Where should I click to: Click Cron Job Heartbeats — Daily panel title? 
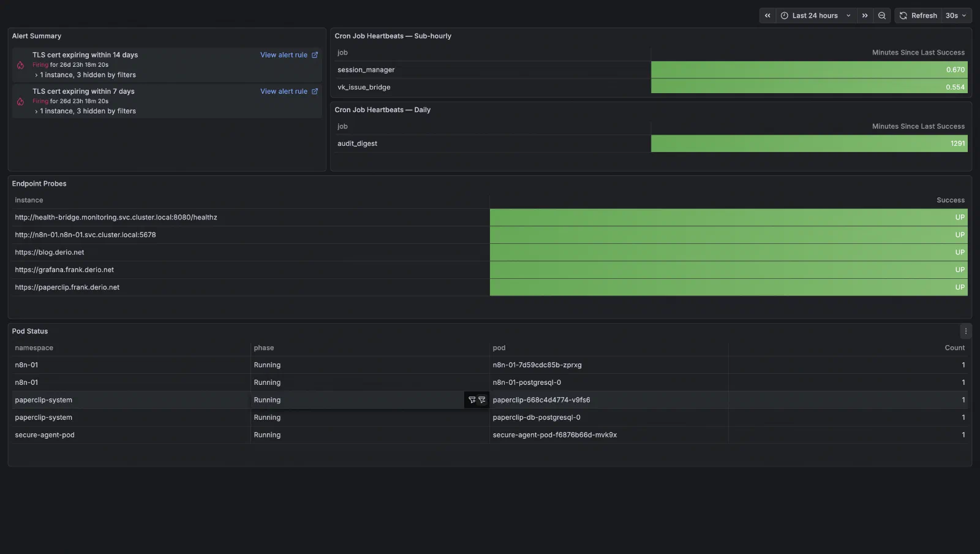(382, 110)
